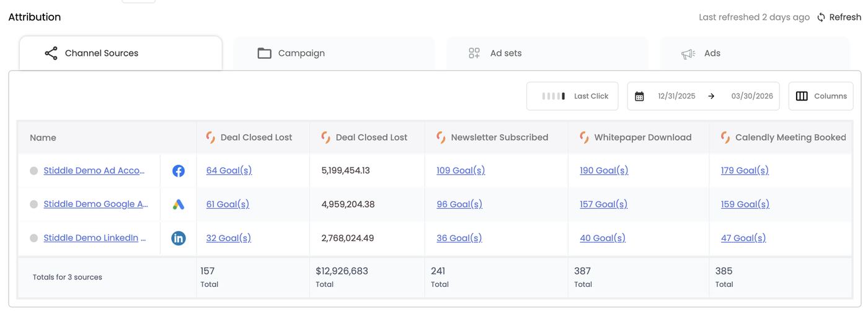Open the Channel Sources tab

click(x=121, y=53)
